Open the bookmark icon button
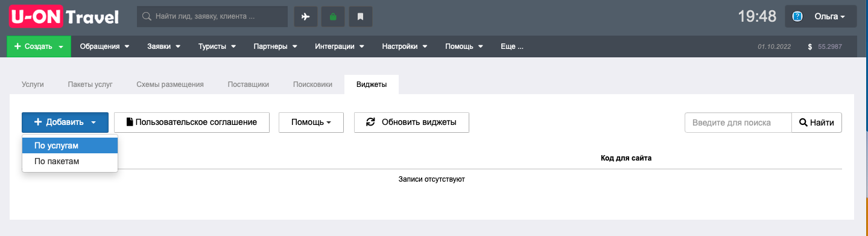The image size is (868, 236). pos(361,17)
